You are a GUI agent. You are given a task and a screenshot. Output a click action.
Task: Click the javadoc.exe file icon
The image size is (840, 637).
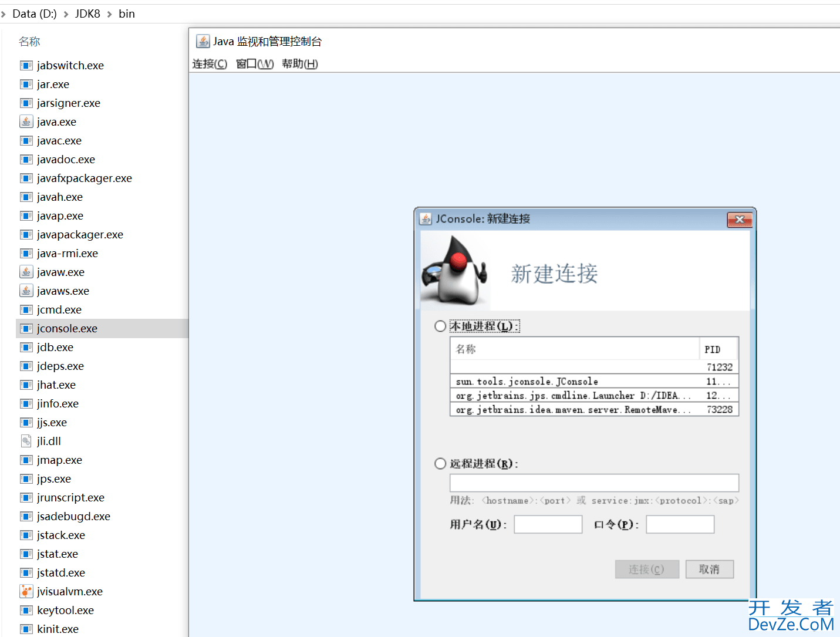tap(26, 160)
